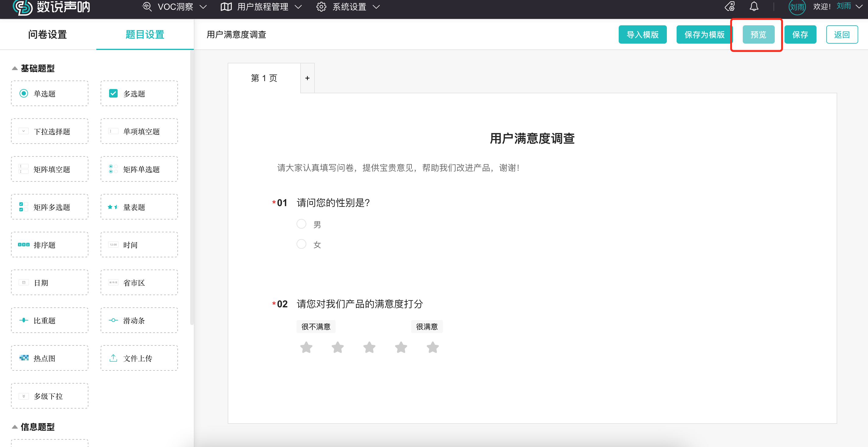Add a 单项填空题 question type

139,131
